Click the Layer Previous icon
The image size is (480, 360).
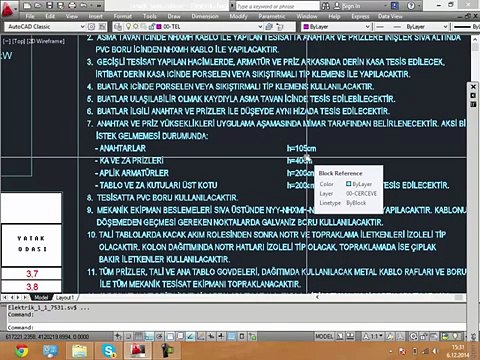280,27
